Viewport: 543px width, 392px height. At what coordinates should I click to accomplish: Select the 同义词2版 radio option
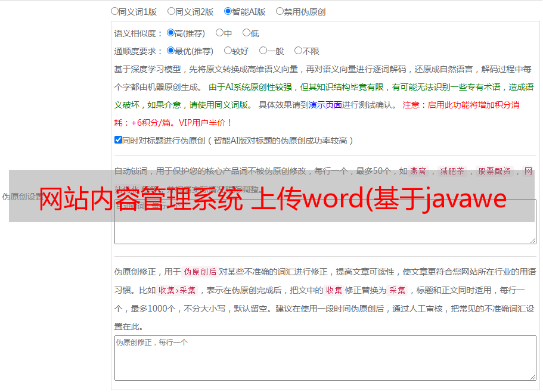click(172, 11)
